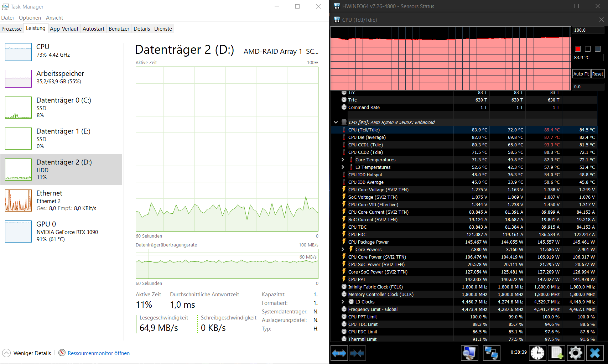Switch to the Prozesse tab
The height and width of the screenshot is (364, 608).
click(x=12, y=28)
